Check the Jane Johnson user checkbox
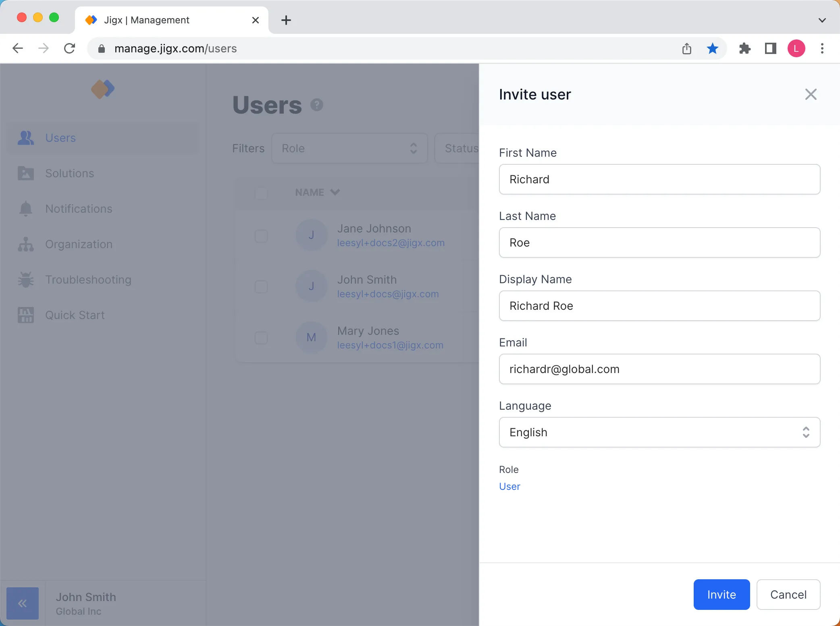The width and height of the screenshot is (840, 626). click(x=261, y=235)
